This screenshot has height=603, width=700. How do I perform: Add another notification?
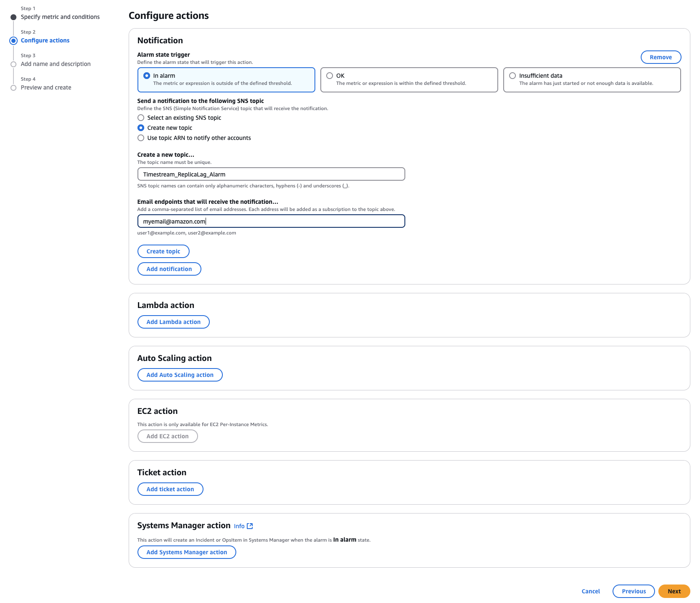[x=169, y=269]
